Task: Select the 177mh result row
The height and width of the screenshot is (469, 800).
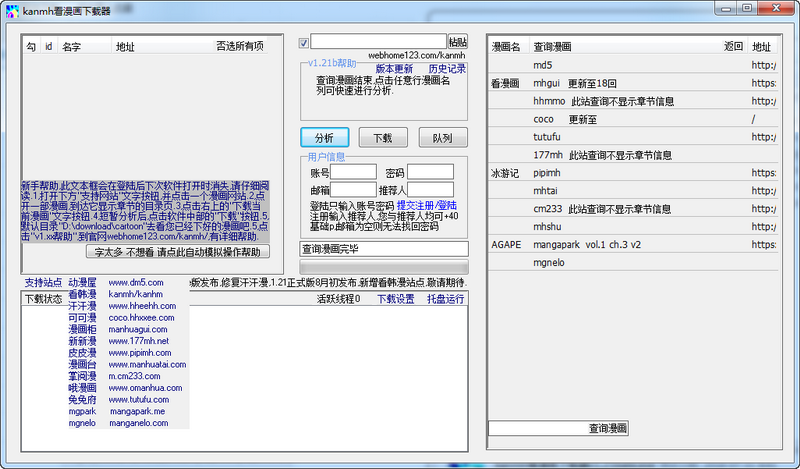Action: pyautogui.click(x=633, y=155)
